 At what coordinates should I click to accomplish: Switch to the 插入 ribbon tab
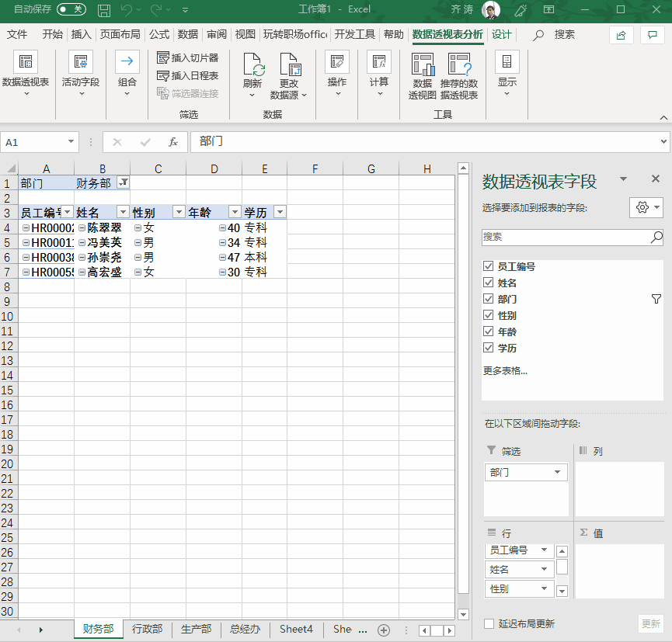pyautogui.click(x=82, y=34)
